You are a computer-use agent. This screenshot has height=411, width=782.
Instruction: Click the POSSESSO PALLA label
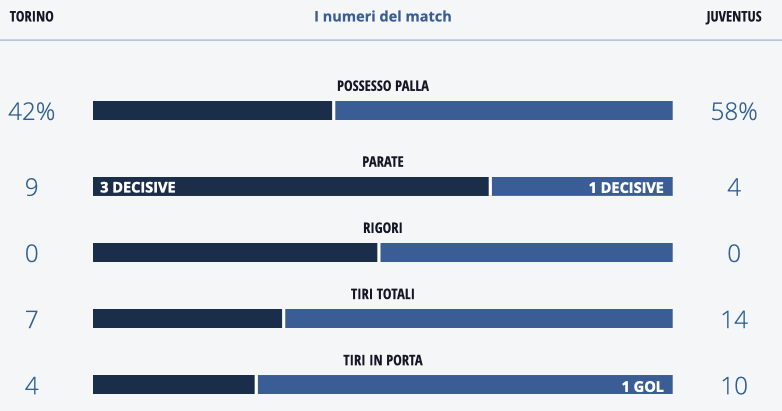point(383,86)
